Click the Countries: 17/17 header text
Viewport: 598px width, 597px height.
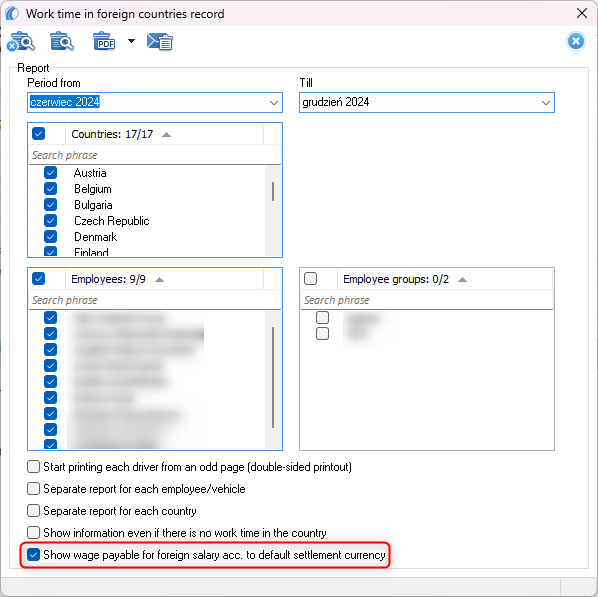[x=112, y=134]
